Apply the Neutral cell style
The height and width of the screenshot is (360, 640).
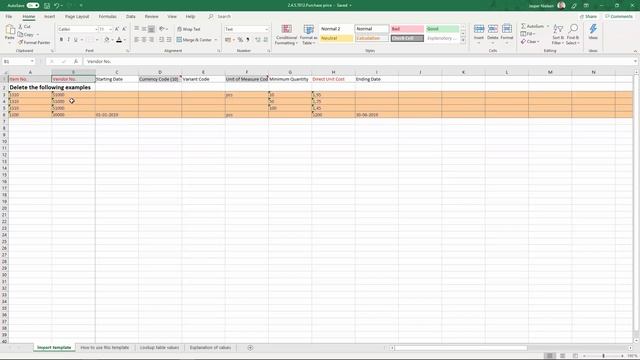pos(336,38)
